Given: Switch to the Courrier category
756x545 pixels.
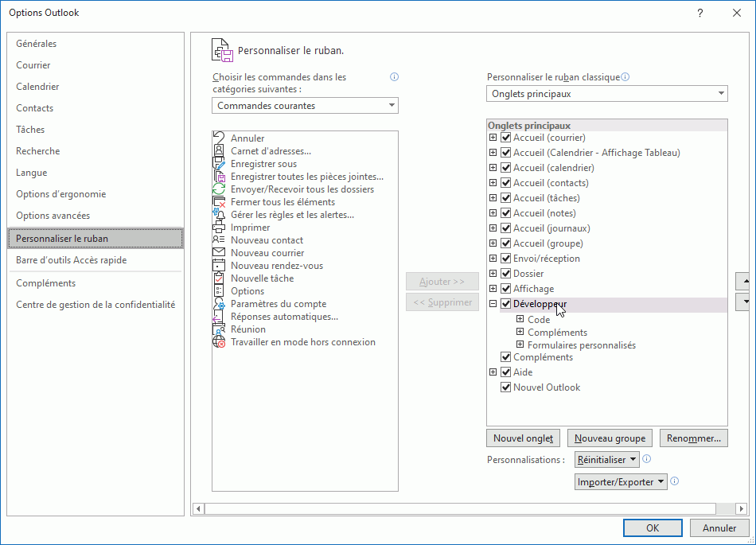Looking at the screenshot, I should [x=95, y=65].
